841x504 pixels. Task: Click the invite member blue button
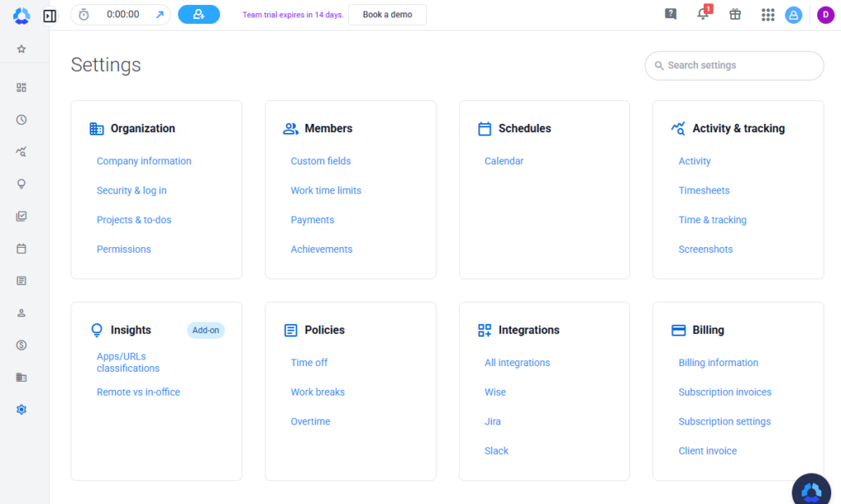point(199,15)
